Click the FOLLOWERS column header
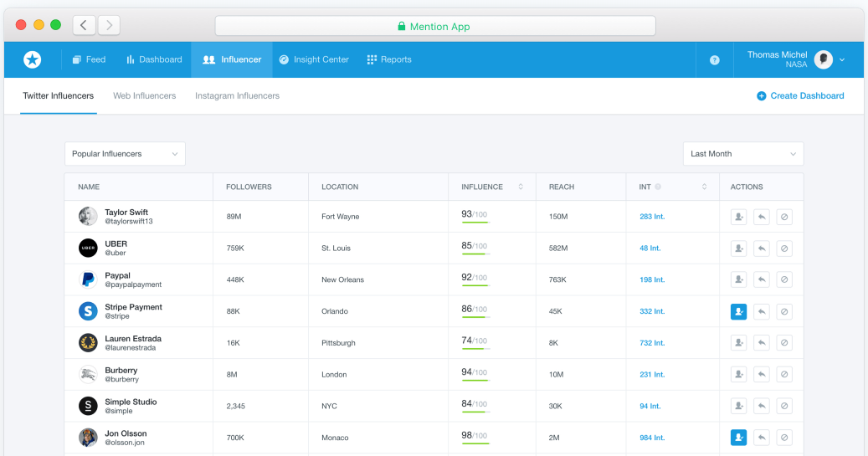Screen dimensions: 868x456 [x=249, y=187]
